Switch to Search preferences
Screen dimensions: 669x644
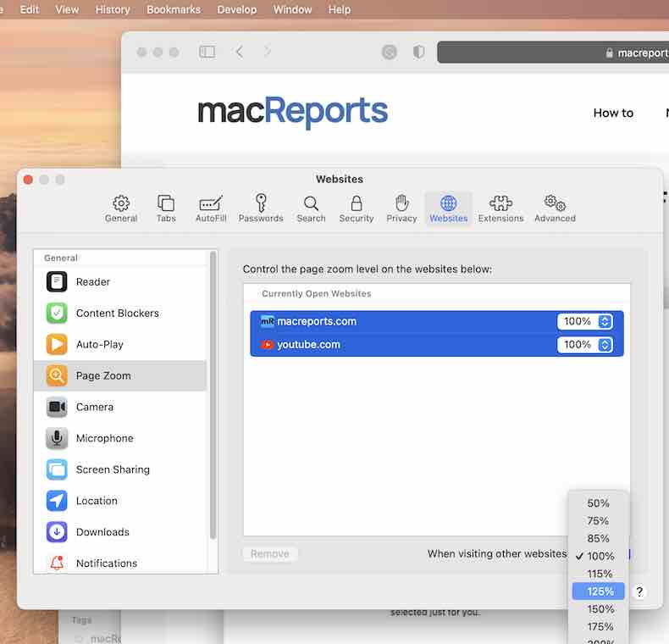coord(311,208)
